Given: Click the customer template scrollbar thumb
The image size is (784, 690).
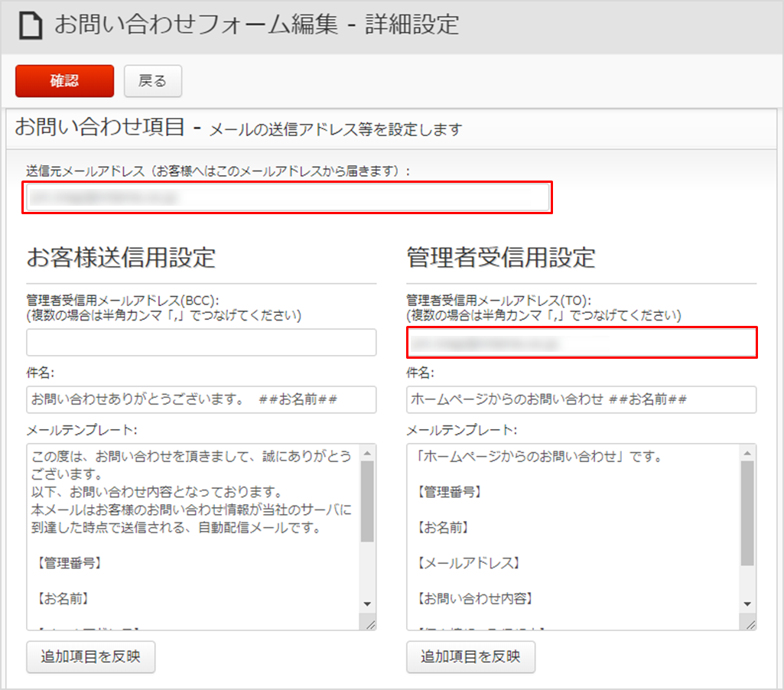Looking at the screenshot, I should 367,502.
